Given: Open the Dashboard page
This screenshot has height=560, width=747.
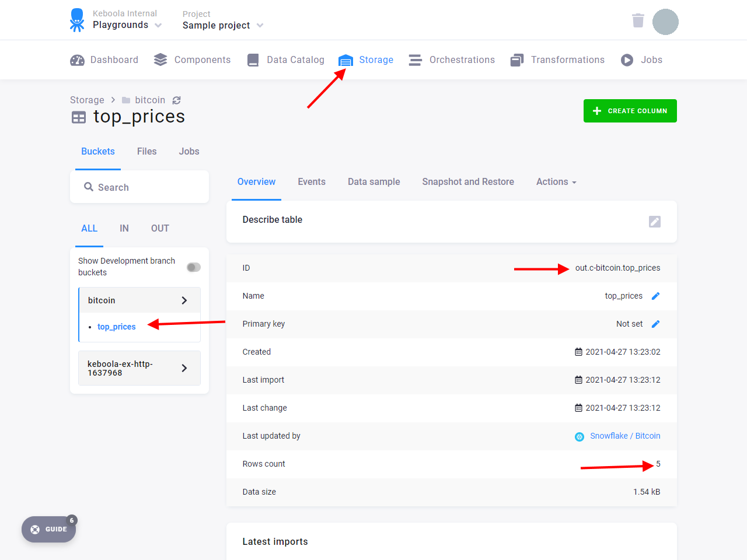Looking at the screenshot, I should pos(104,60).
